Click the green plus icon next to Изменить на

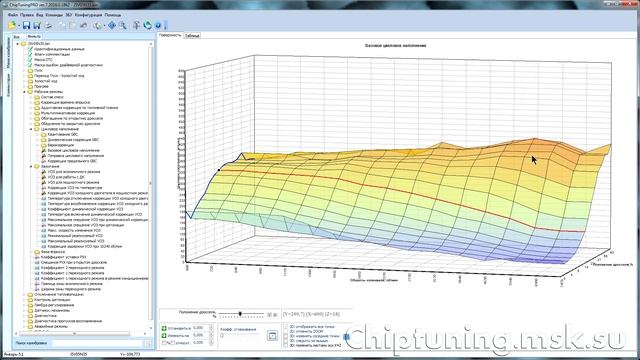tap(164, 335)
